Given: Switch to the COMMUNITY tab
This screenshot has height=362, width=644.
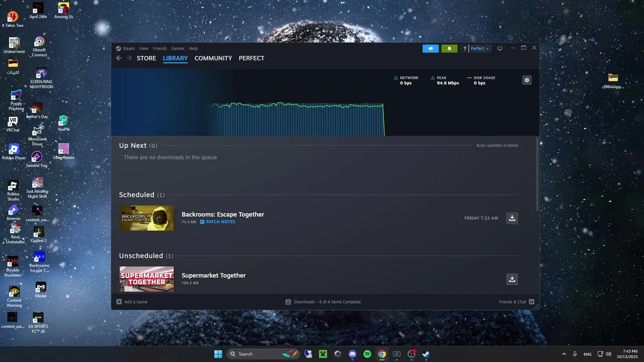Looking at the screenshot, I should tap(213, 58).
